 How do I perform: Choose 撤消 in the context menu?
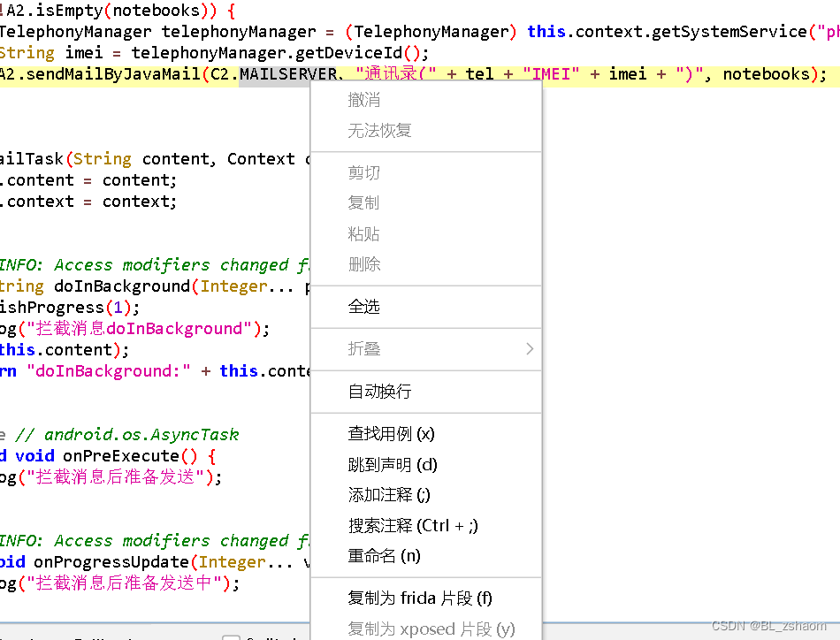coord(426,100)
